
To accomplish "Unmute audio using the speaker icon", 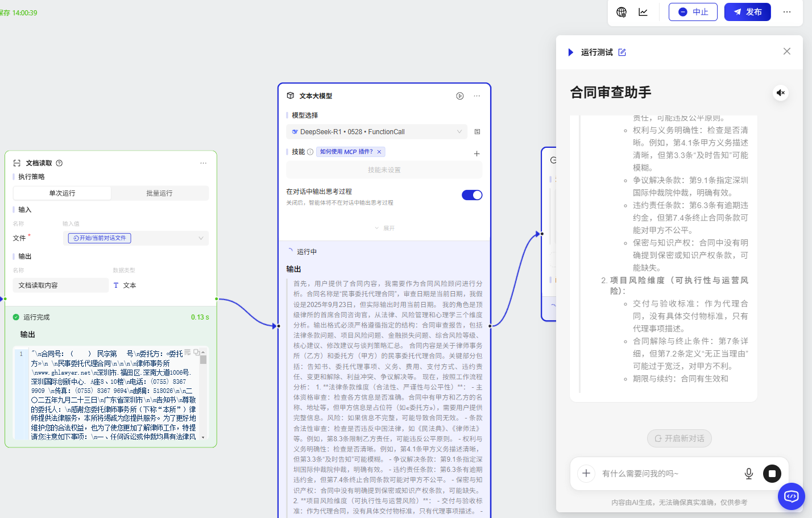I will 781,93.
